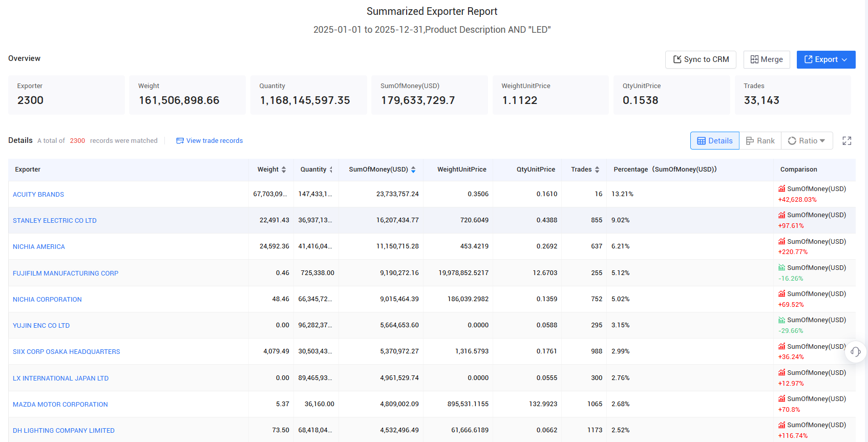Open the Export dropdown button
This screenshot has height=442, width=868.
[826, 59]
